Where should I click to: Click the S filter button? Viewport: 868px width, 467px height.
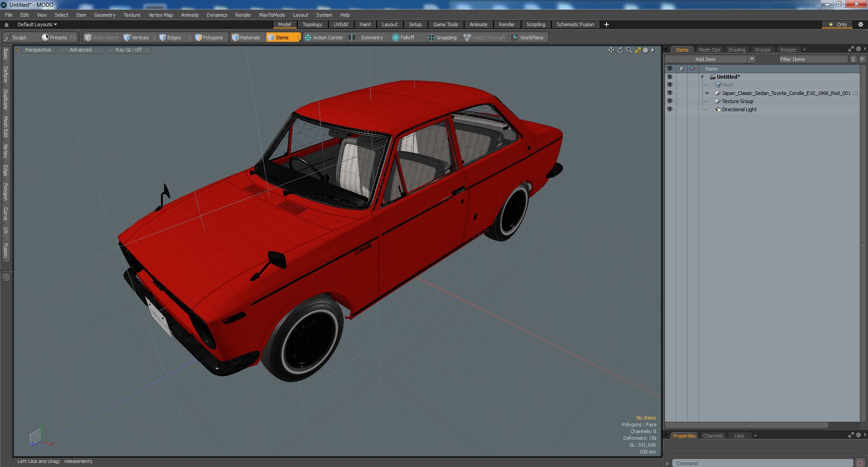(853, 59)
